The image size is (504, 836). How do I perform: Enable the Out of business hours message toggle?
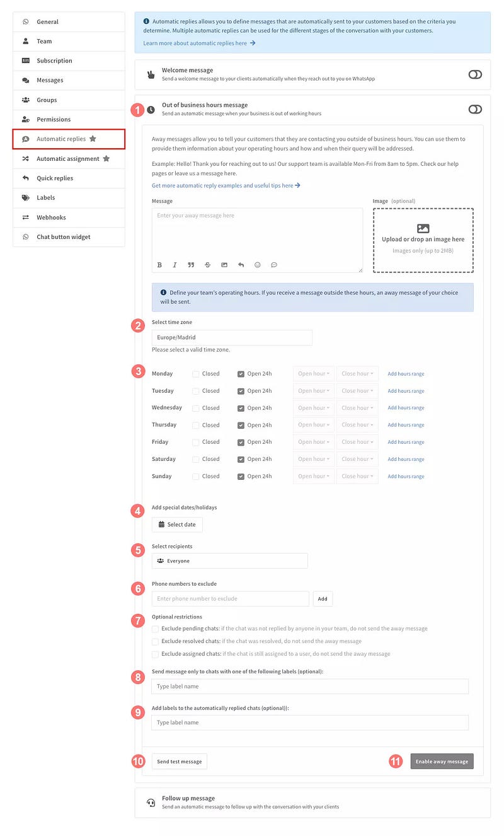click(475, 109)
